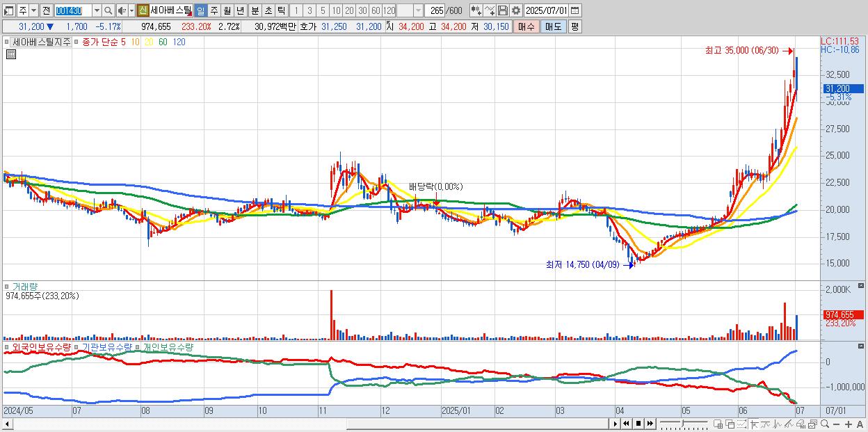Image resolution: width=868 pixels, height=432 pixels.
Task: Click the minus zoom-out icon at the bottom
Action: [x=837, y=424]
